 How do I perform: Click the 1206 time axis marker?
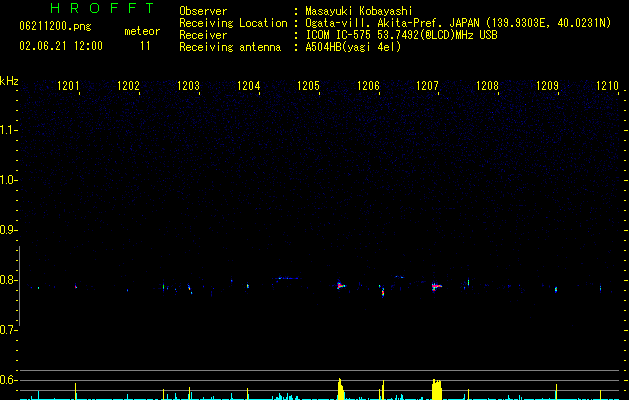click(368, 86)
